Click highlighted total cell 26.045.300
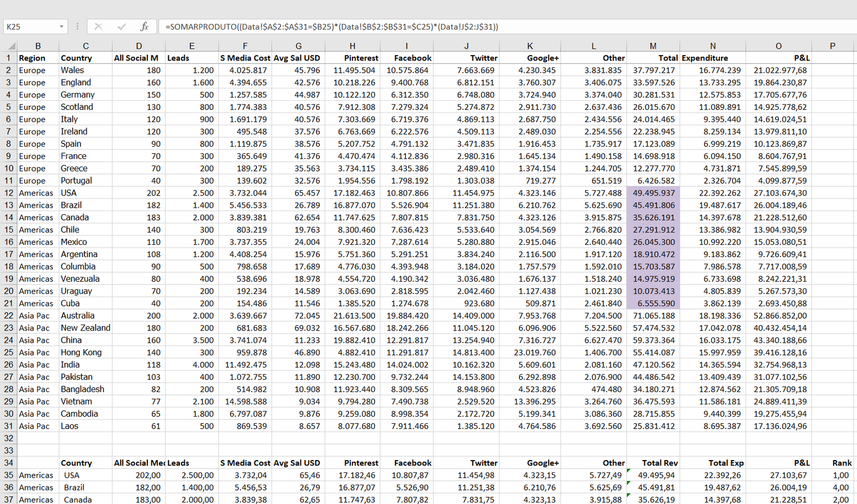Screen dimensions: 857x504 pos(653,242)
